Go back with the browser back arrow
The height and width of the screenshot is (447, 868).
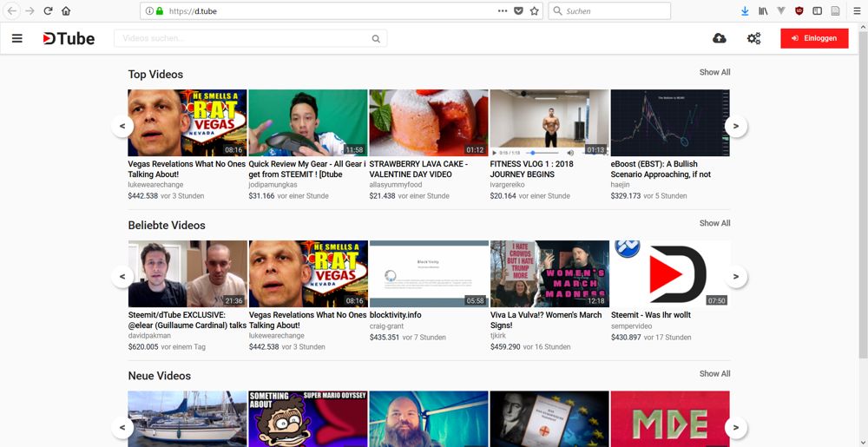[x=11, y=10]
